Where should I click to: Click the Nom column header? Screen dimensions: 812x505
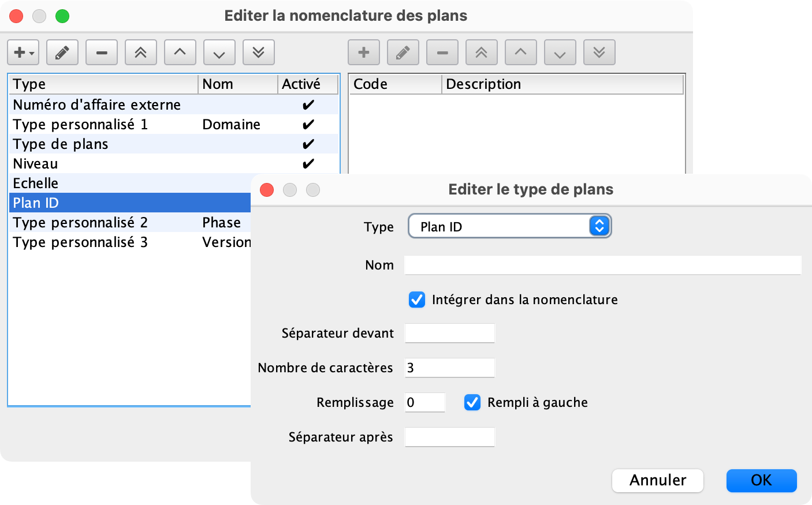click(238, 84)
